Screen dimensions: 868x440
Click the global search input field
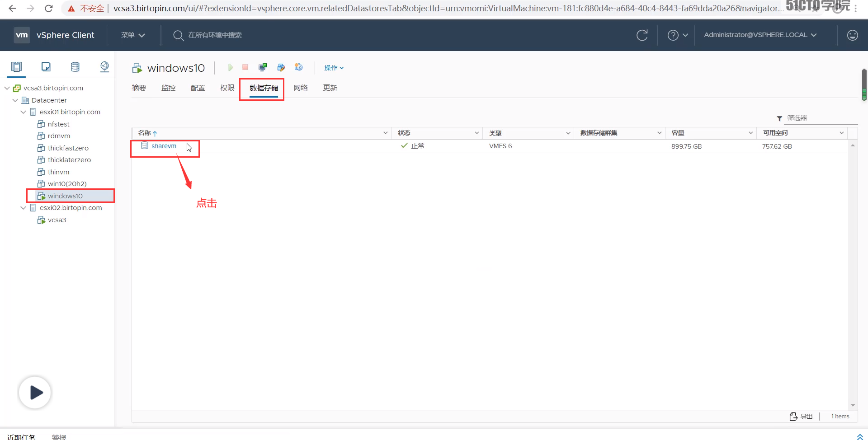(215, 35)
